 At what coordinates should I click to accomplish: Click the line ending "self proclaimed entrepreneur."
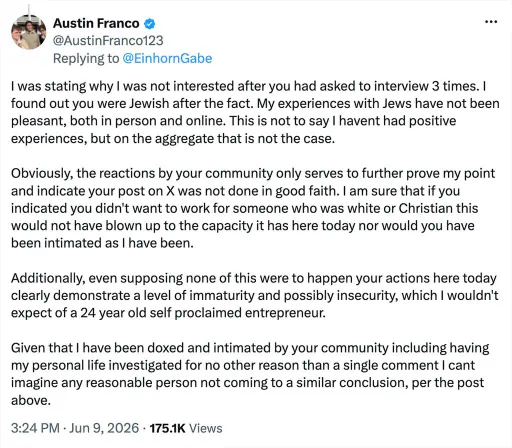[168, 313]
